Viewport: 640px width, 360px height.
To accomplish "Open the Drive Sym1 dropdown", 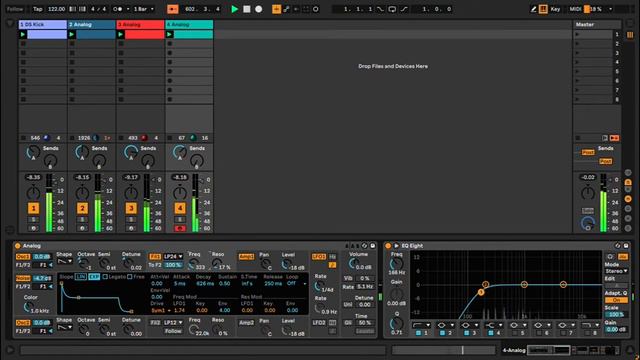I will tap(161, 311).
